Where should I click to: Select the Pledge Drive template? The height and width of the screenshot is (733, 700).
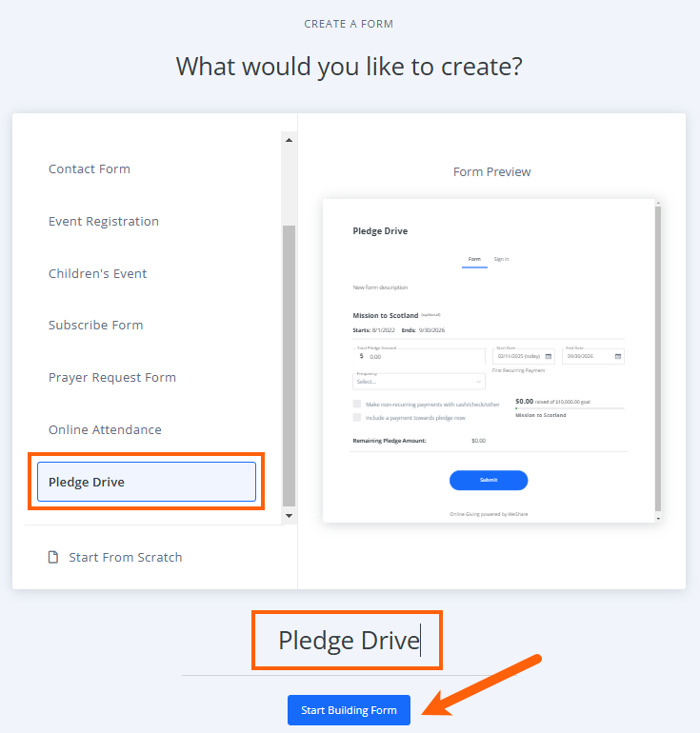click(x=147, y=482)
